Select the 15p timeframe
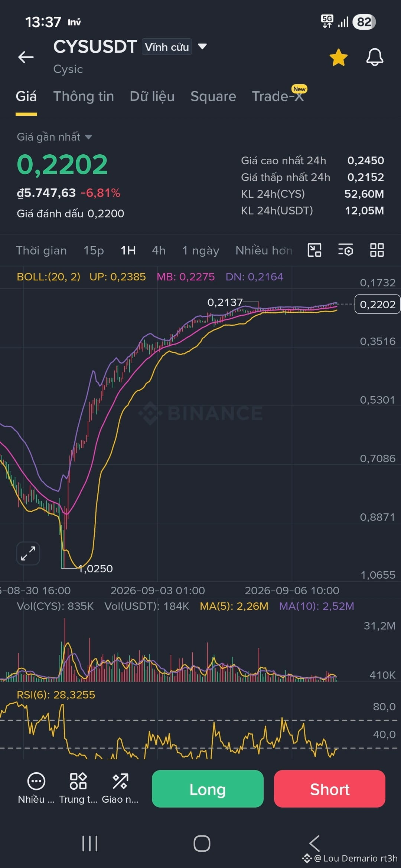Screen dimensions: 401x868 [94, 250]
